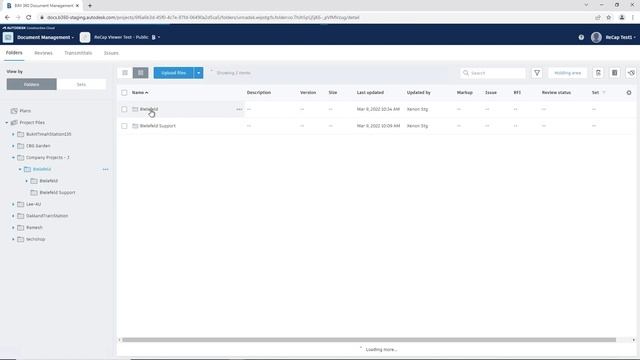Open the Document Management module icon
Viewport: 640px width, 360px height.
(8, 37)
